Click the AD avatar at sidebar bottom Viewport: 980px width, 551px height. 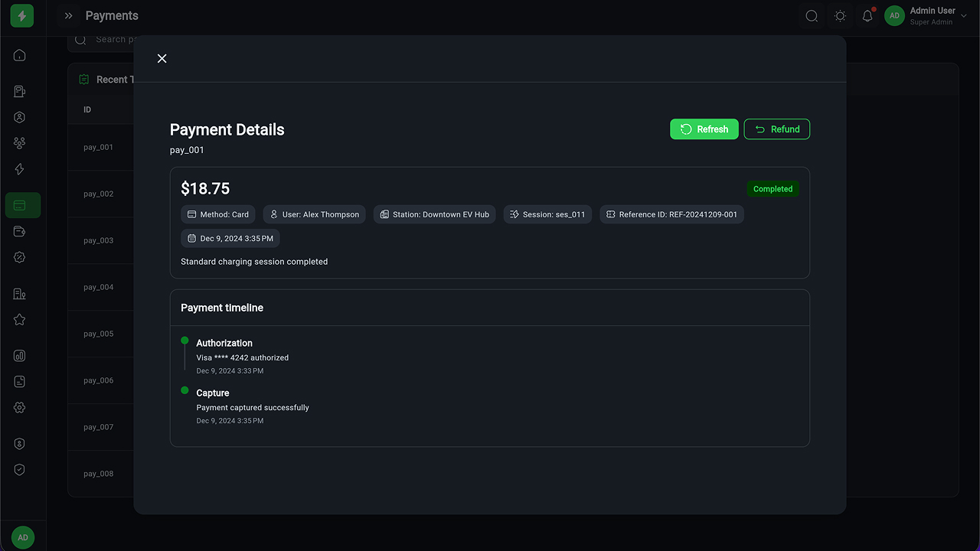click(22, 537)
